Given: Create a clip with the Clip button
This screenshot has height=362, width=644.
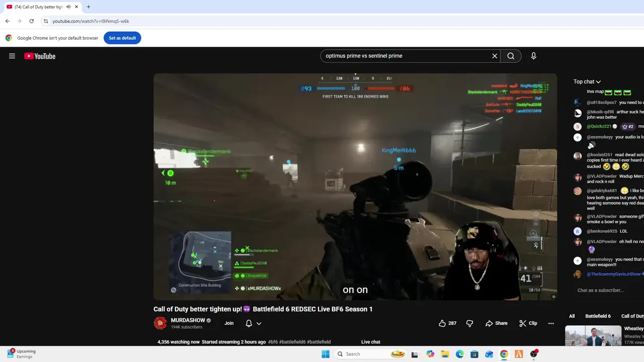Looking at the screenshot, I should [528, 323].
